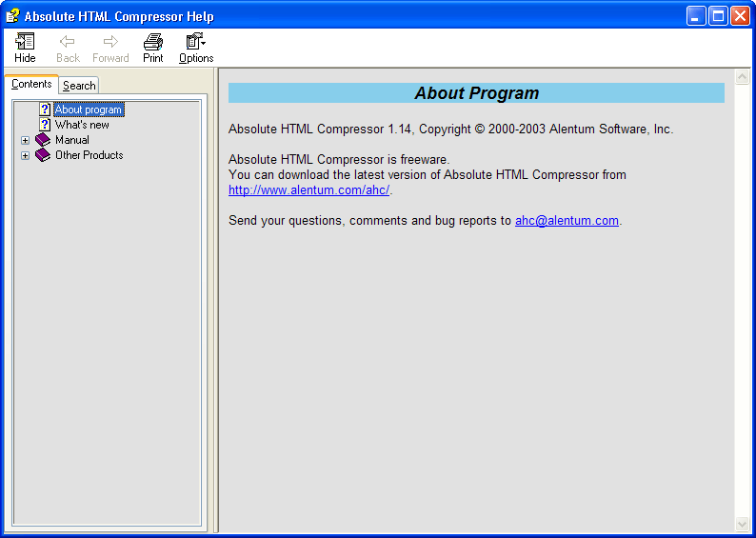
Task: Click the purple book icon for Other Products
Action: (43, 155)
